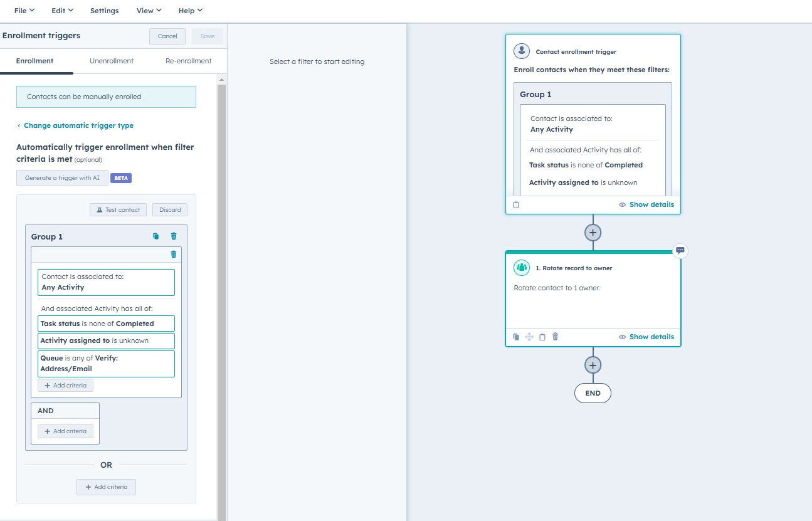
Task: Test the trigger with Test contact
Action: (x=118, y=209)
